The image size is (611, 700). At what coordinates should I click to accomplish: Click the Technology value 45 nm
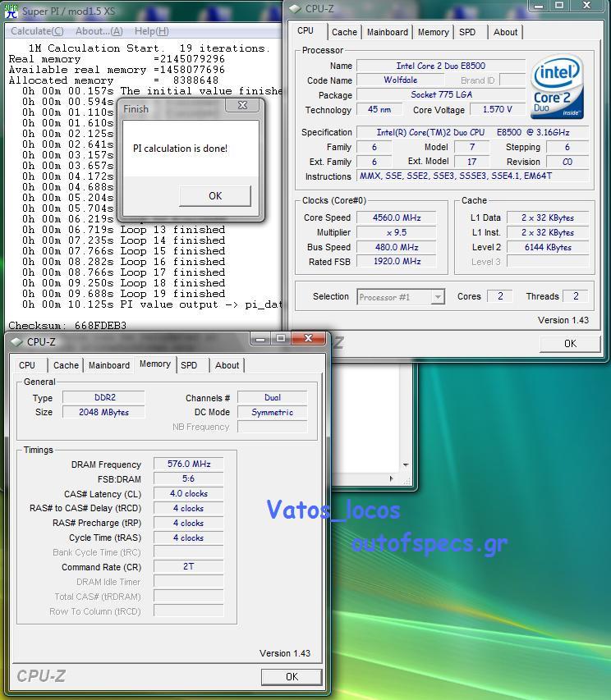[379, 109]
